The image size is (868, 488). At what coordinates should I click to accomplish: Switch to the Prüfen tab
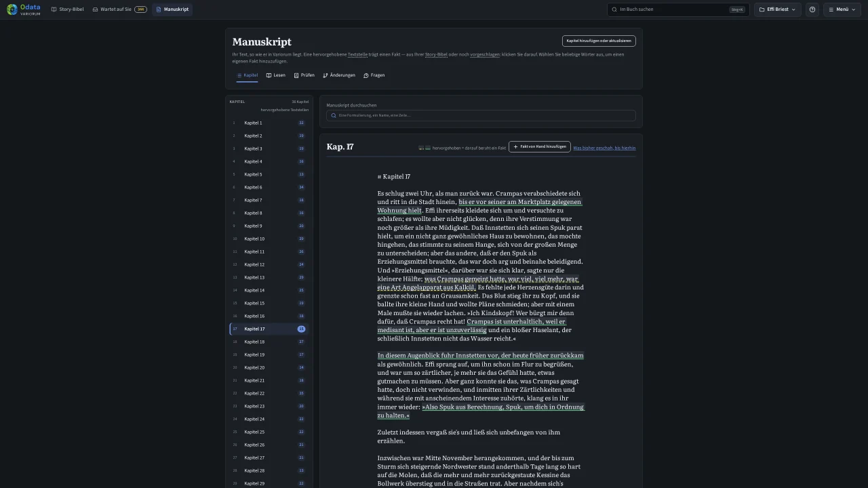point(304,75)
